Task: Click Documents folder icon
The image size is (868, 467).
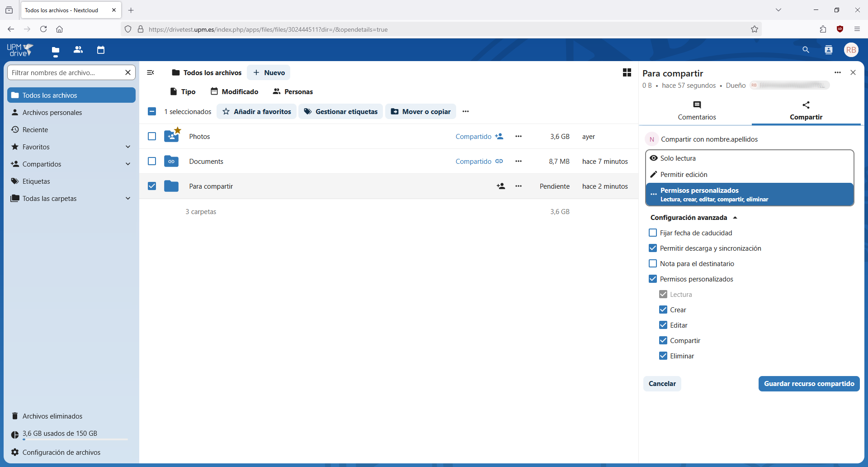Action: pos(171,161)
